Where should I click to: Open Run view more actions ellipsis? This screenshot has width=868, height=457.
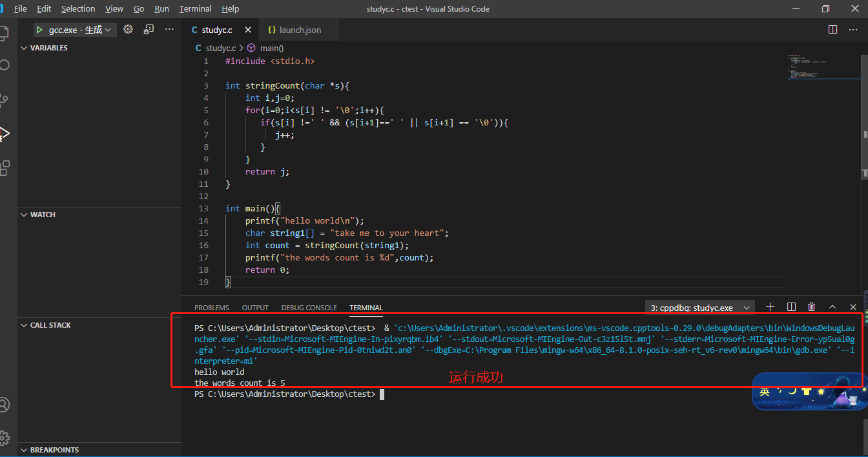click(x=169, y=30)
